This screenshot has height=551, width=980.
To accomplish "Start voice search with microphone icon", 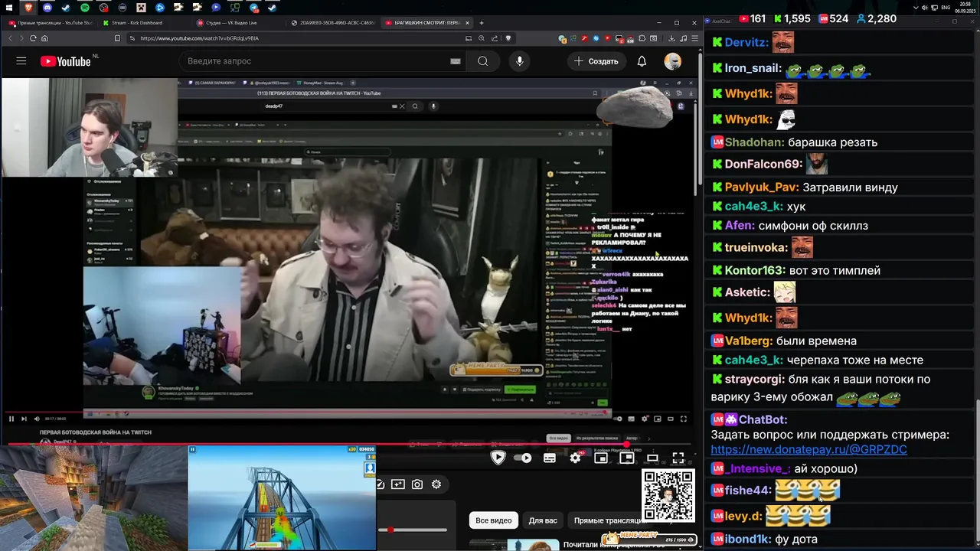I will pos(520,61).
